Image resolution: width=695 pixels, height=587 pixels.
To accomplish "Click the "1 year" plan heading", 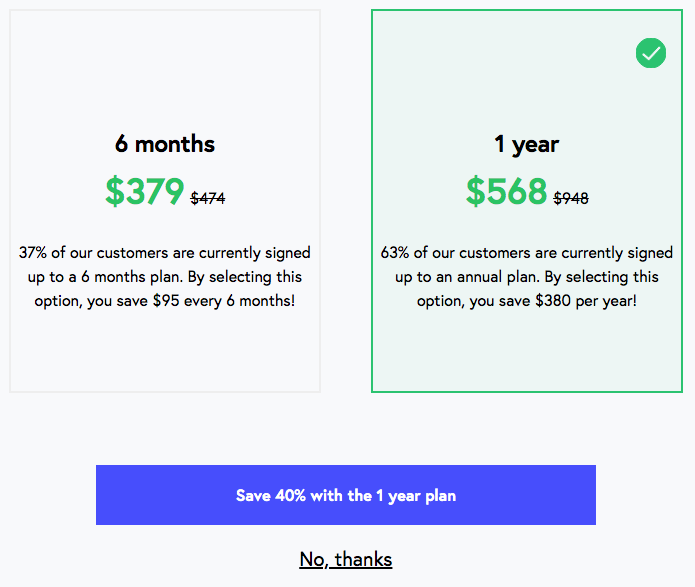I will [x=527, y=144].
